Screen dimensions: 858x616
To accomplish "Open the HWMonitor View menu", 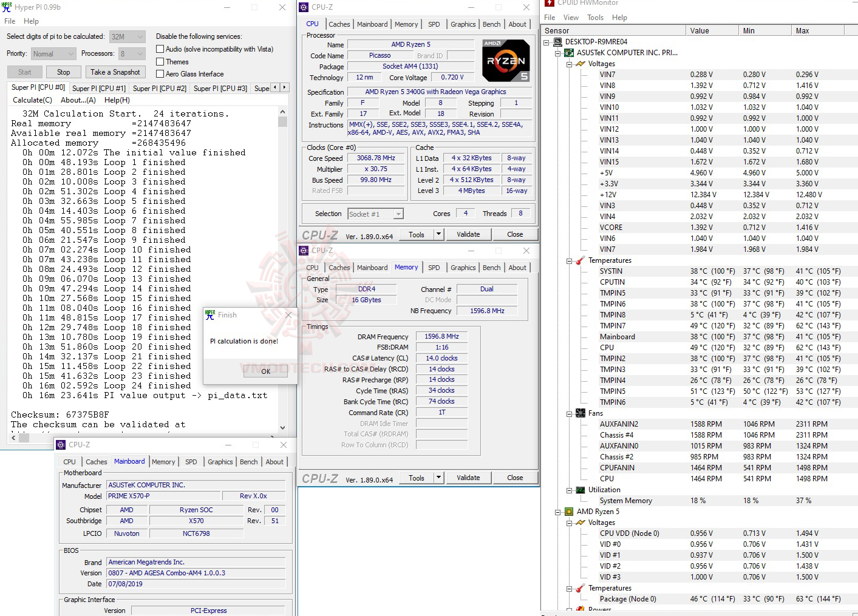I will coord(571,18).
